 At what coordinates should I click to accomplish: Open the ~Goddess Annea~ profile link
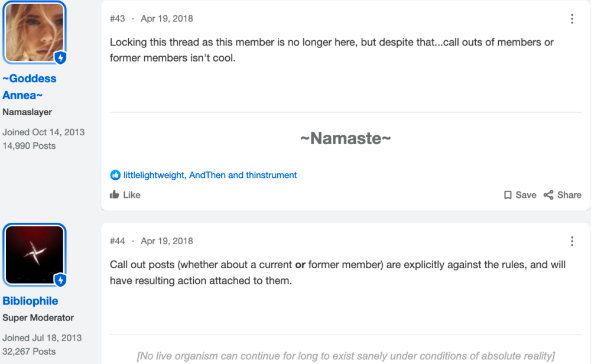[30, 87]
